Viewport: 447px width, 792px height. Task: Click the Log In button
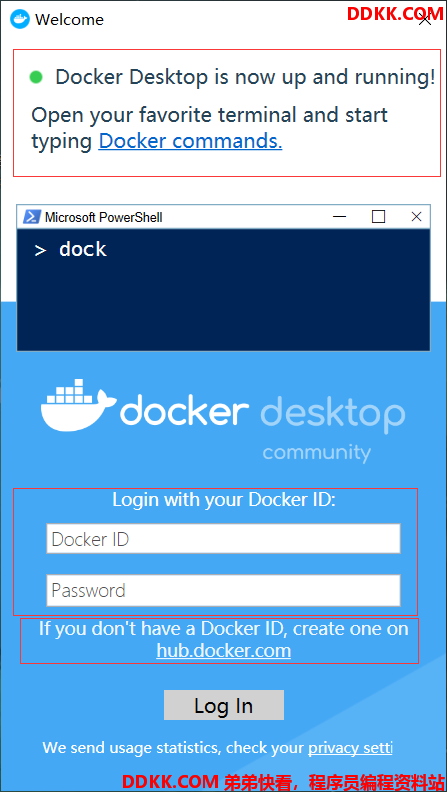point(224,705)
